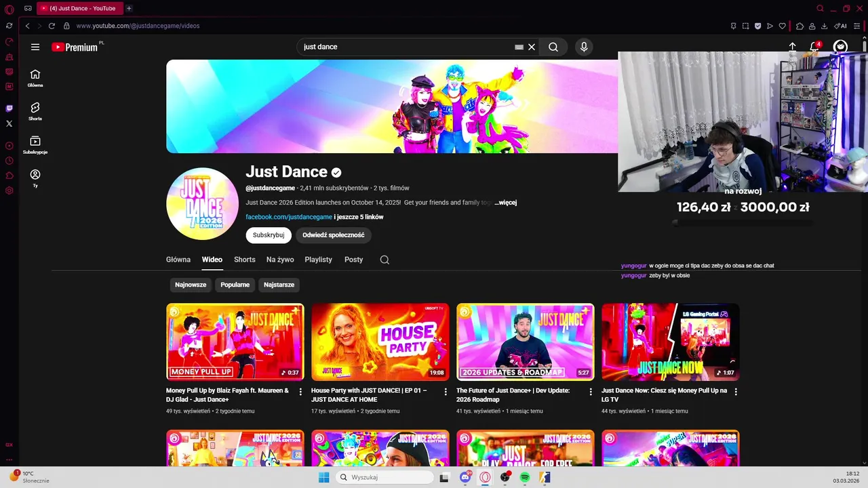
Task: Click the address bar URL
Action: pos(138,26)
